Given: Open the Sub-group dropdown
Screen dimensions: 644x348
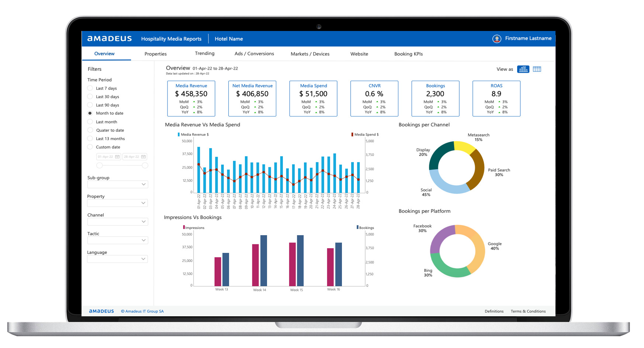Looking at the screenshot, I should pyautogui.click(x=118, y=184).
